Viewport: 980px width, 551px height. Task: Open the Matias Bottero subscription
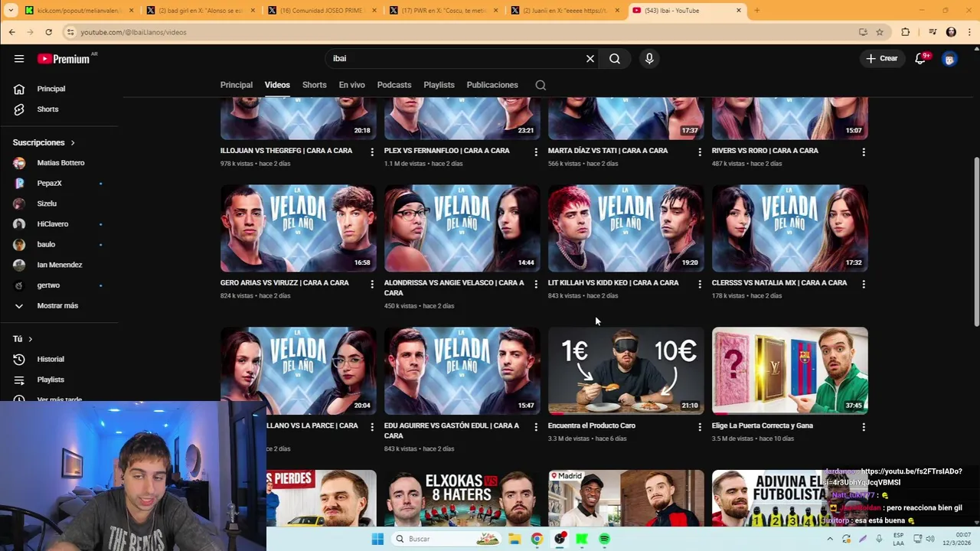[x=60, y=163]
